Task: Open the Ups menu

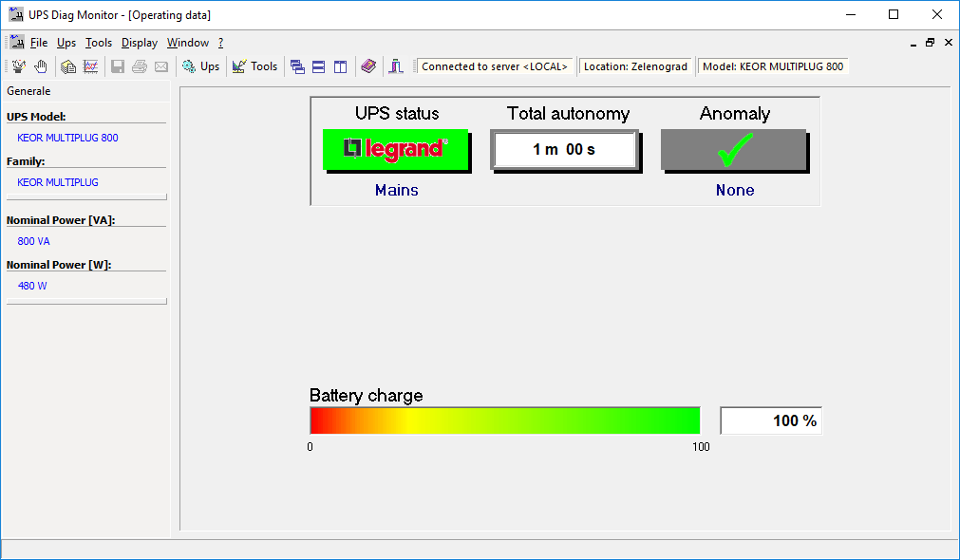Action: (x=66, y=43)
